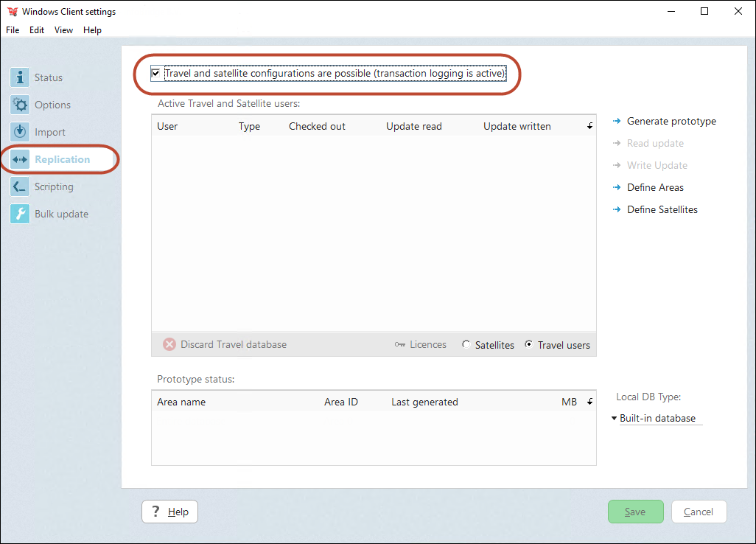Select the Satellites radio button
Image resolution: width=756 pixels, height=544 pixels.
tap(466, 344)
